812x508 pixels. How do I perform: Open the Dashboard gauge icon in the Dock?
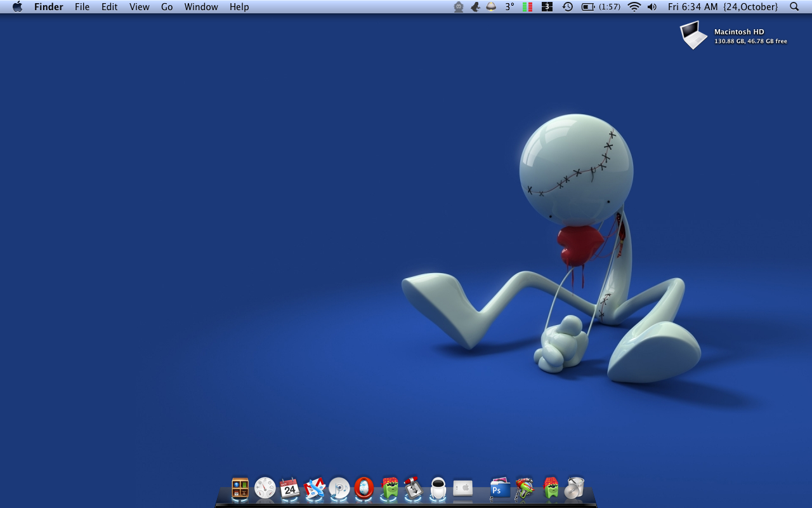(265, 488)
